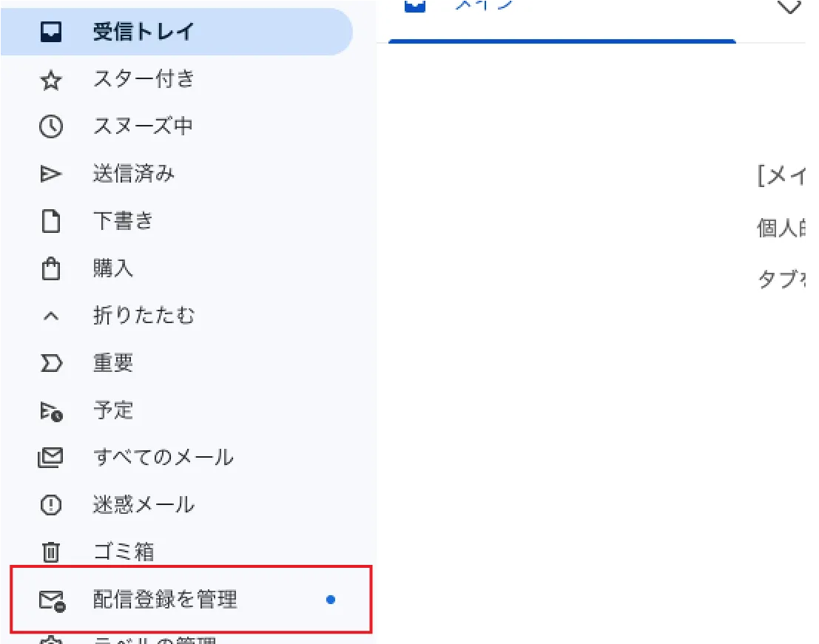Screen dimensions: 819x644
Task: Open 配信登録を管理 subscription icon
Action: [50, 600]
